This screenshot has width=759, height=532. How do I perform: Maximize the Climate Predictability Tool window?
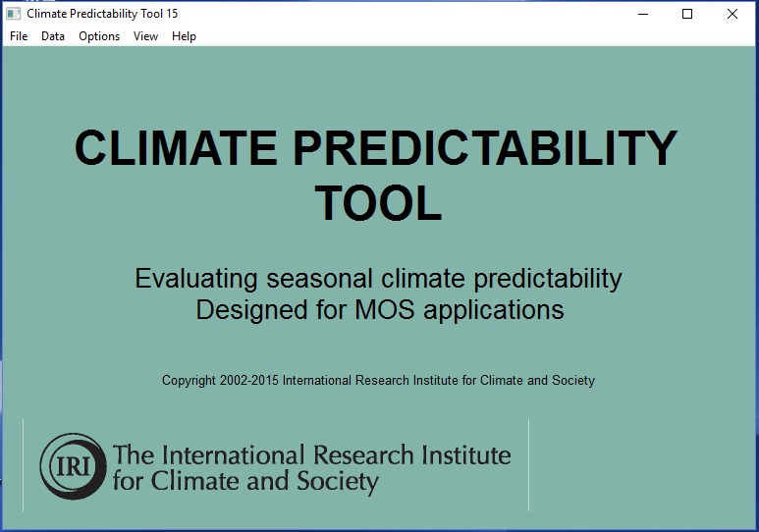tap(687, 14)
